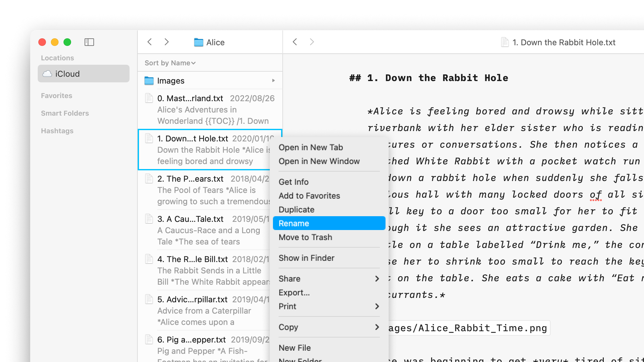
Task: Close the window with red button
Action: coord(42,42)
